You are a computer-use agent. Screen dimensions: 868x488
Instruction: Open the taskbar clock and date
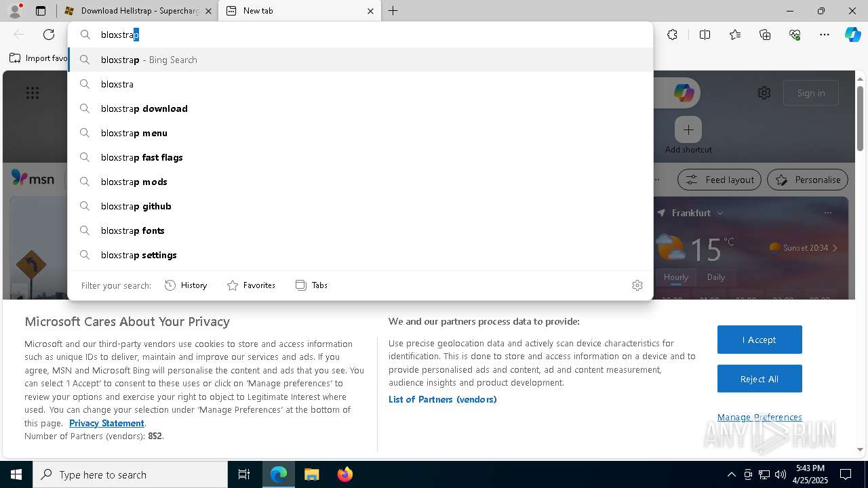click(810, 474)
